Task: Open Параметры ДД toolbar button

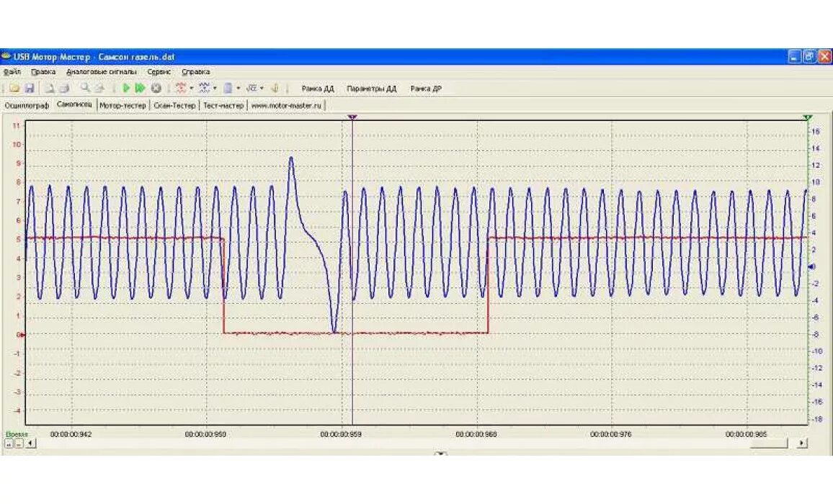Action: click(x=371, y=89)
